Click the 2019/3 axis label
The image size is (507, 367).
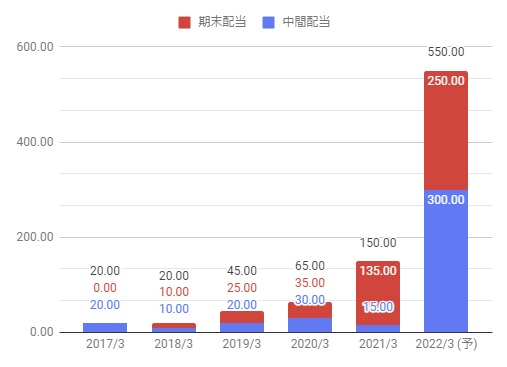[242, 344]
